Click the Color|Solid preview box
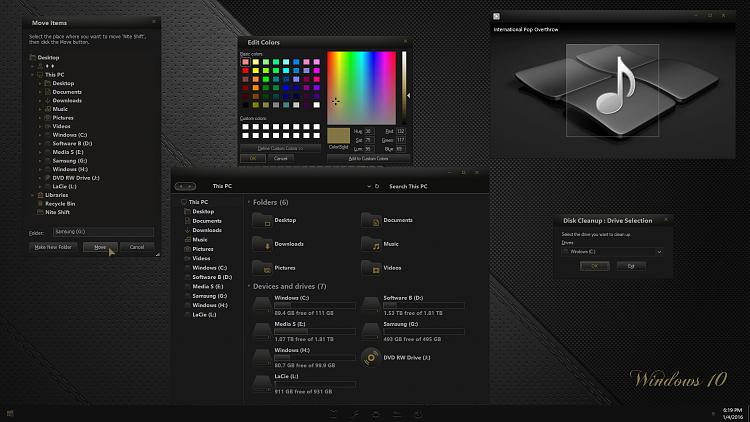Image resolution: width=750 pixels, height=422 pixels. (x=338, y=135)
